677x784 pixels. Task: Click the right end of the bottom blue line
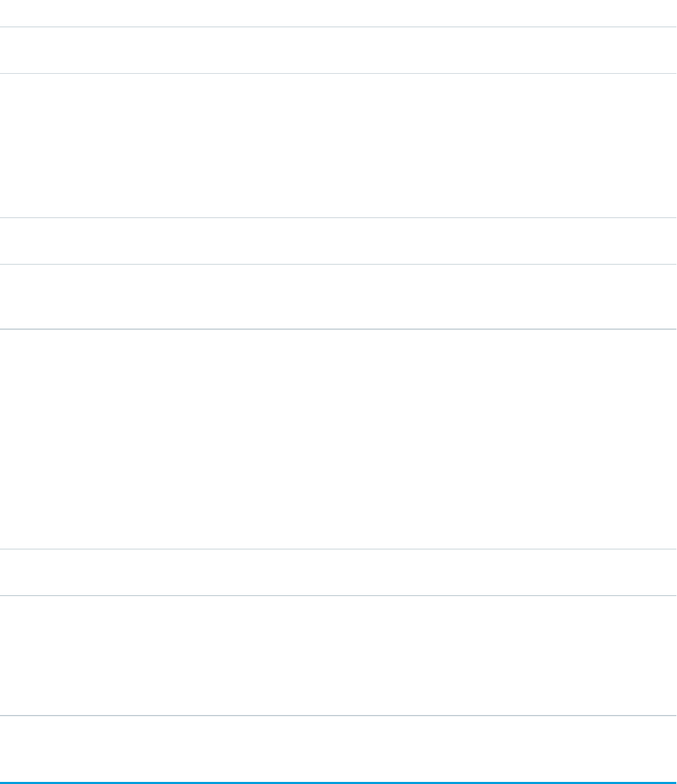coord(673,783)
